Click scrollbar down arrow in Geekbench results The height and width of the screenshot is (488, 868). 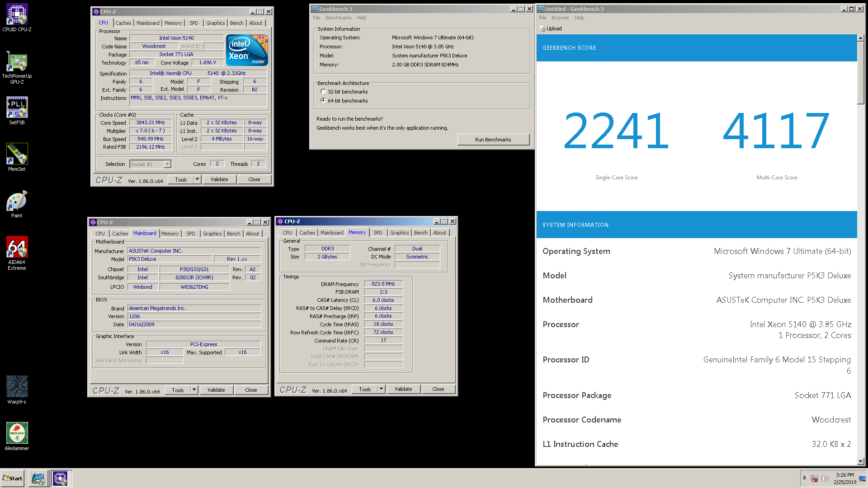pyautogui.click(x=861, y=461)
